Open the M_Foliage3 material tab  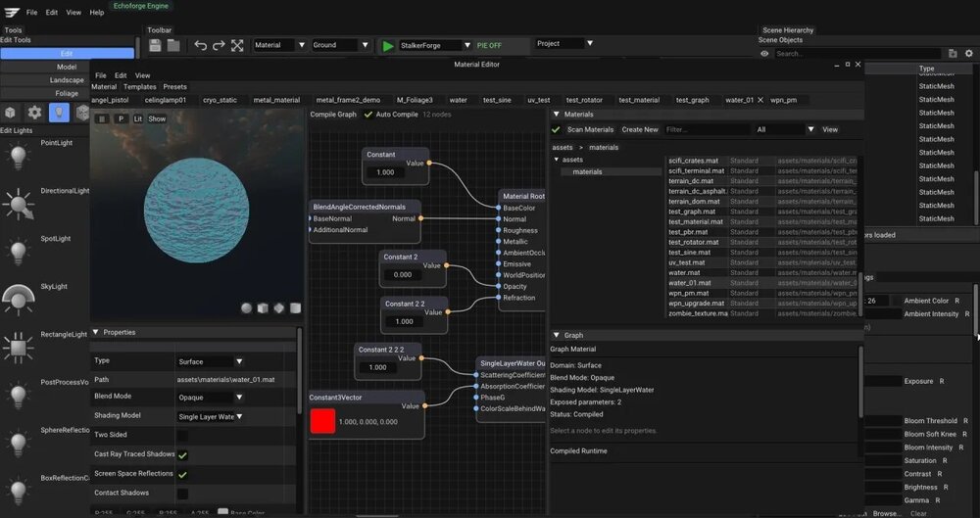pyautogui.click(x=415, y=100)
